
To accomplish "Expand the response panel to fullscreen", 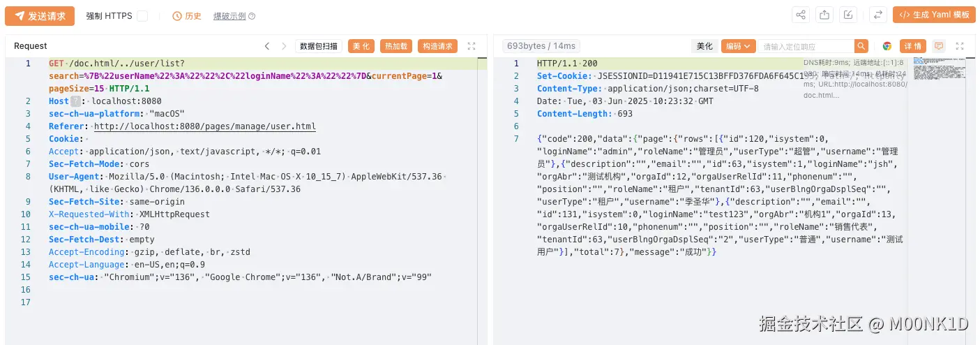I will [x=960, y=46].
